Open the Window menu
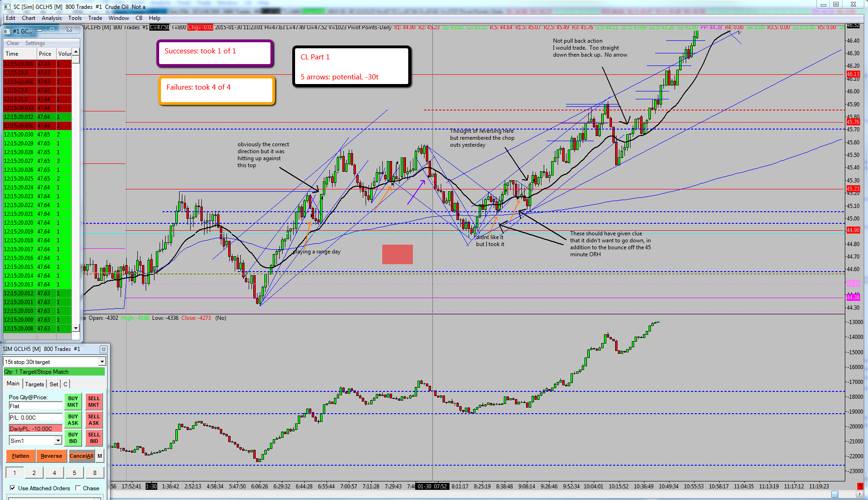The height and width of the screenshot is (500, 868). point(119,18)
